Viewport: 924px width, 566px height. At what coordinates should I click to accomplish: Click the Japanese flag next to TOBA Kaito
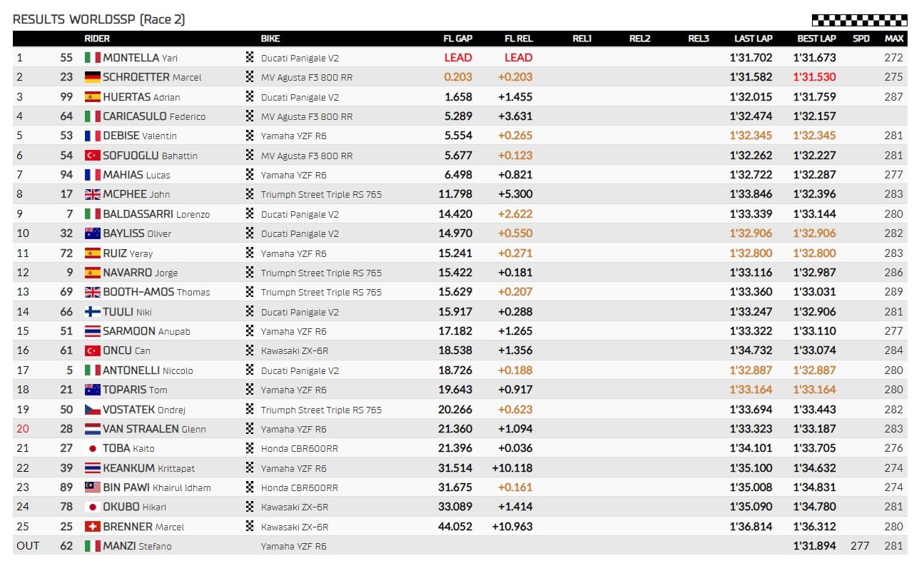[92, 448]
